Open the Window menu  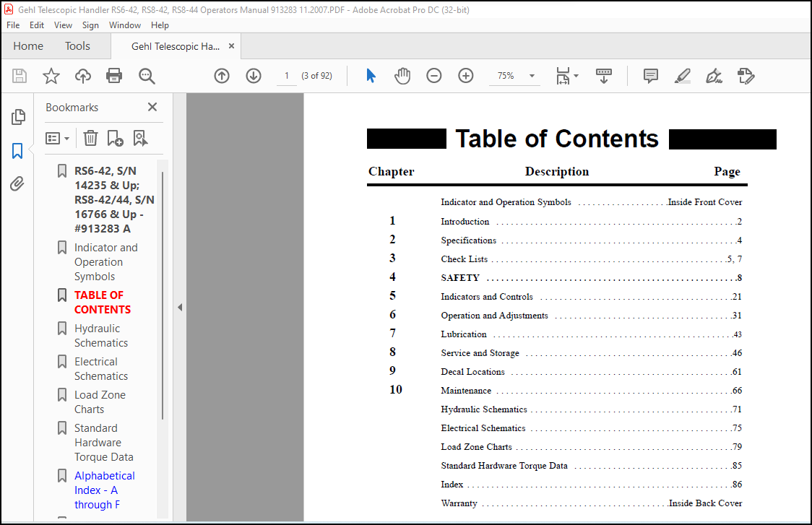pyautogui.click(x=125, y=25)
